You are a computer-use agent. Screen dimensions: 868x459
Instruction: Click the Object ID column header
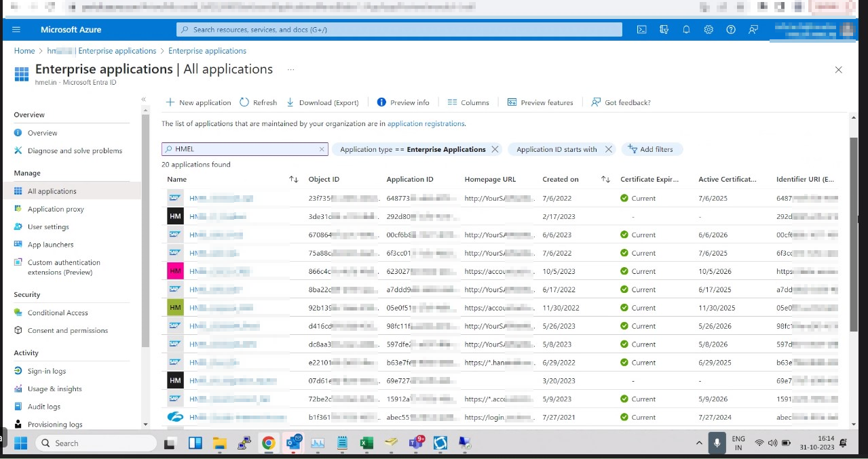click(x=324, y=180)
